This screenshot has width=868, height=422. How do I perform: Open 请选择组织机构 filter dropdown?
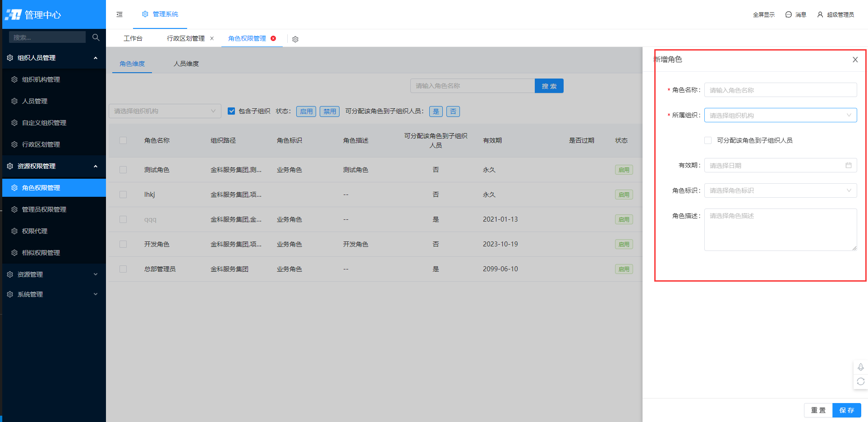(165, 111)
